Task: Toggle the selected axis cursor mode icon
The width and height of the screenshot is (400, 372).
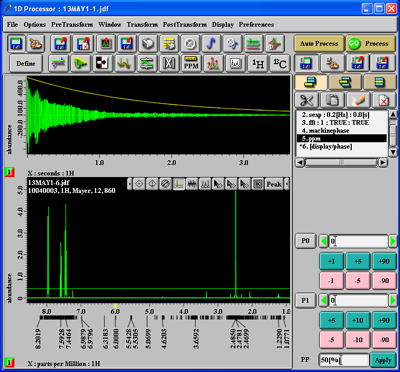Action: (179, 184)
